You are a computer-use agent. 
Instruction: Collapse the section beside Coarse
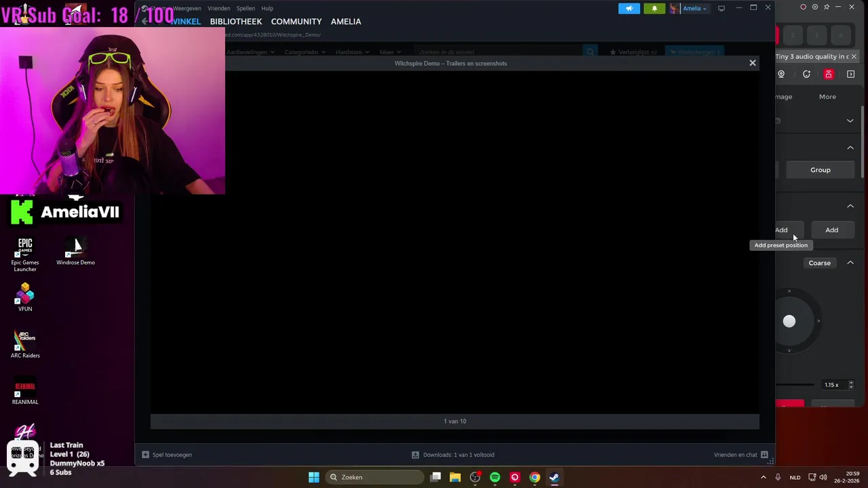(850, 263)
